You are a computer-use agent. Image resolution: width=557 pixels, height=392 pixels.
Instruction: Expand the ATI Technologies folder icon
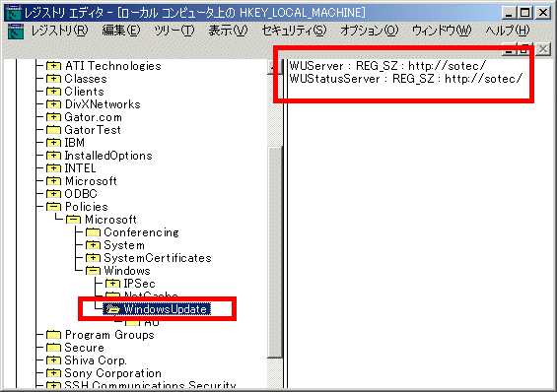click(x=53, y=66)
